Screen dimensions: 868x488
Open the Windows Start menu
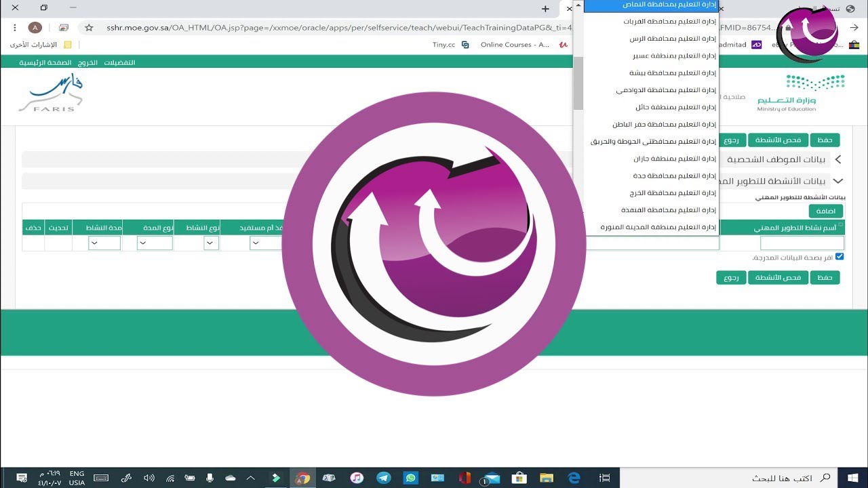[x=852, y=478]
